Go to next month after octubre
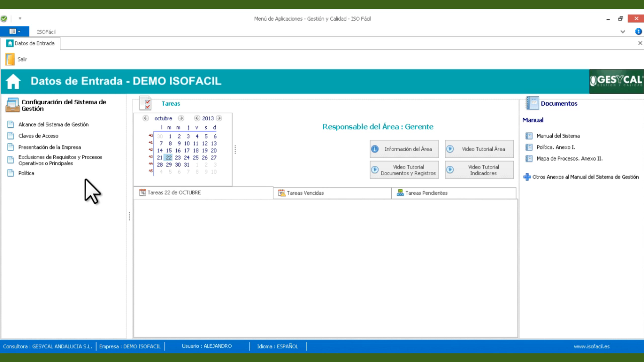This screenshot has width=644, height=362. pyautogui.click(x=181, y=118)
